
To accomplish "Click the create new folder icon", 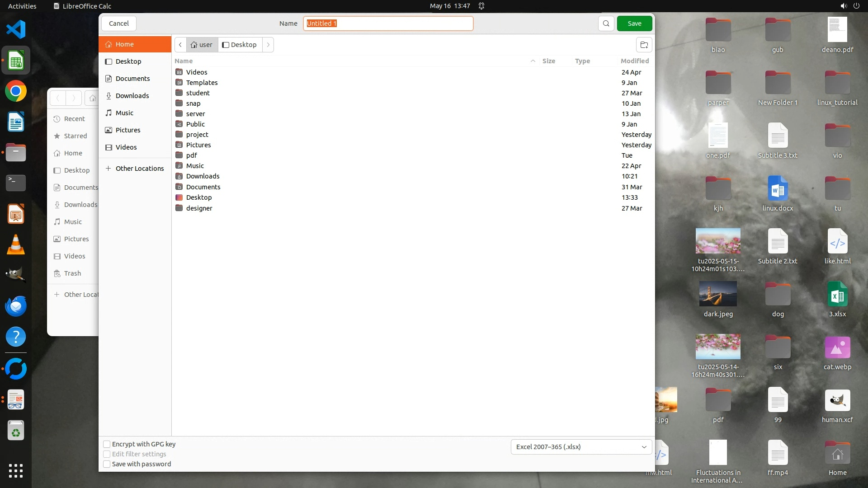I will pyautogui.click(x=644, y=45).
